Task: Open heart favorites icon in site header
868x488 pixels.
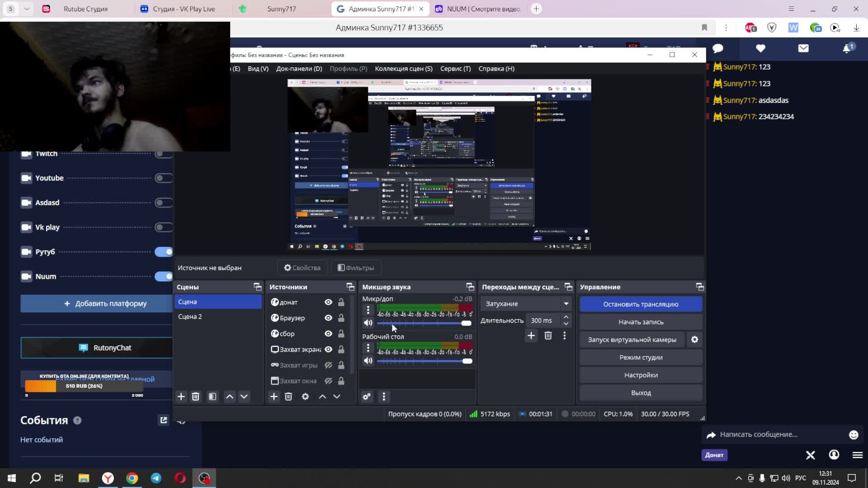Action: (760, 48)
